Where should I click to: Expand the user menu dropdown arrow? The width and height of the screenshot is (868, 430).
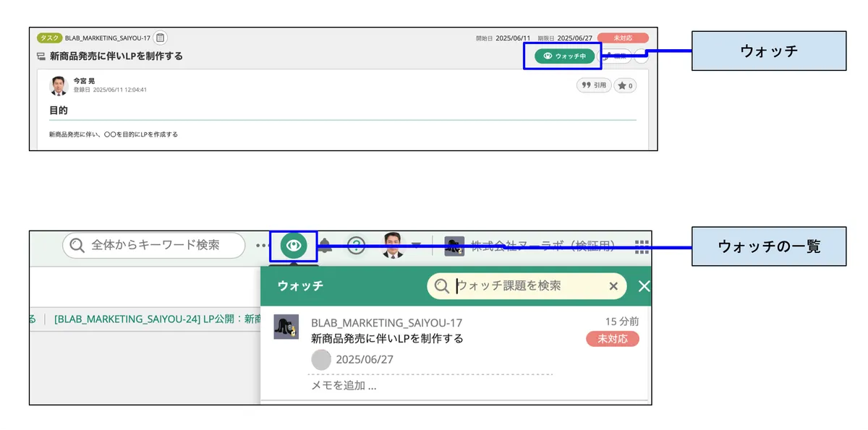416,246
